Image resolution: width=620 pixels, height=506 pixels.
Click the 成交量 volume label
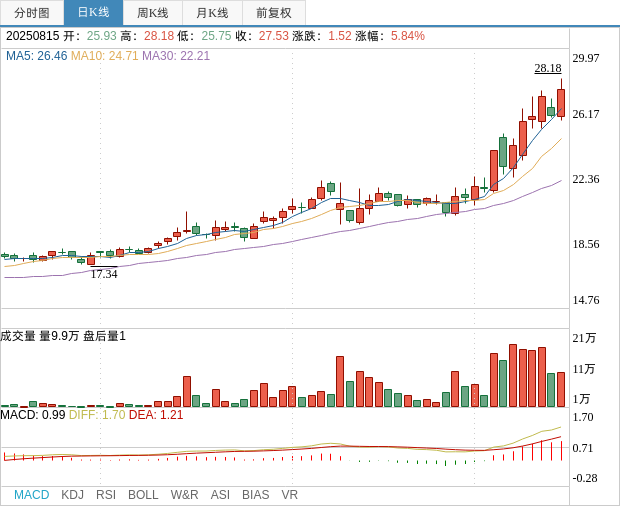tap(18, 336)
